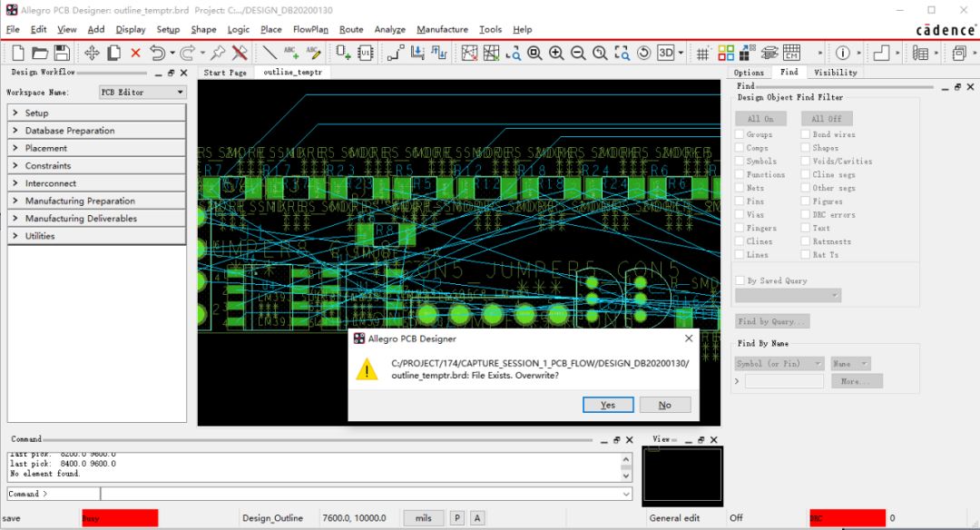Image resolution: width=980 pixels, height=530 pixels.
Task: Save design using the floppy disk icon
Action: point(62,54)
